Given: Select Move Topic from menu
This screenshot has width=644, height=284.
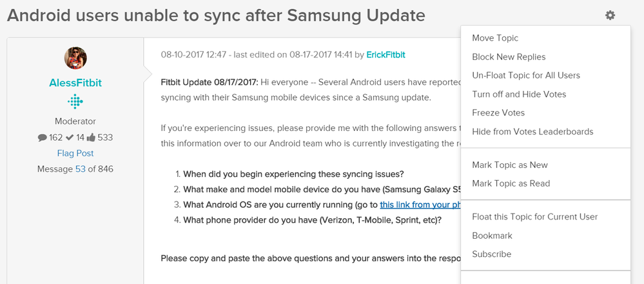Looking at the screenshot, I should 495,38.
